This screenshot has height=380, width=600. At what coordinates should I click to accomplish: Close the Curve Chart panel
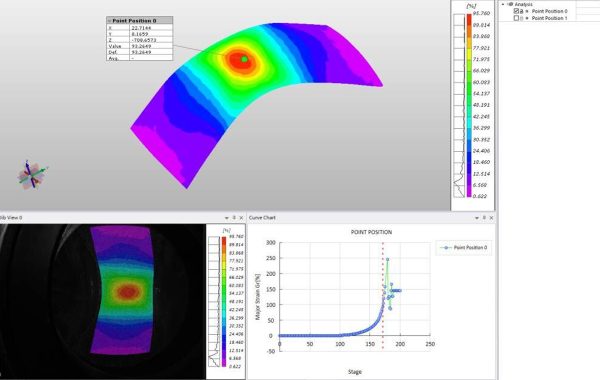[491, 218]
